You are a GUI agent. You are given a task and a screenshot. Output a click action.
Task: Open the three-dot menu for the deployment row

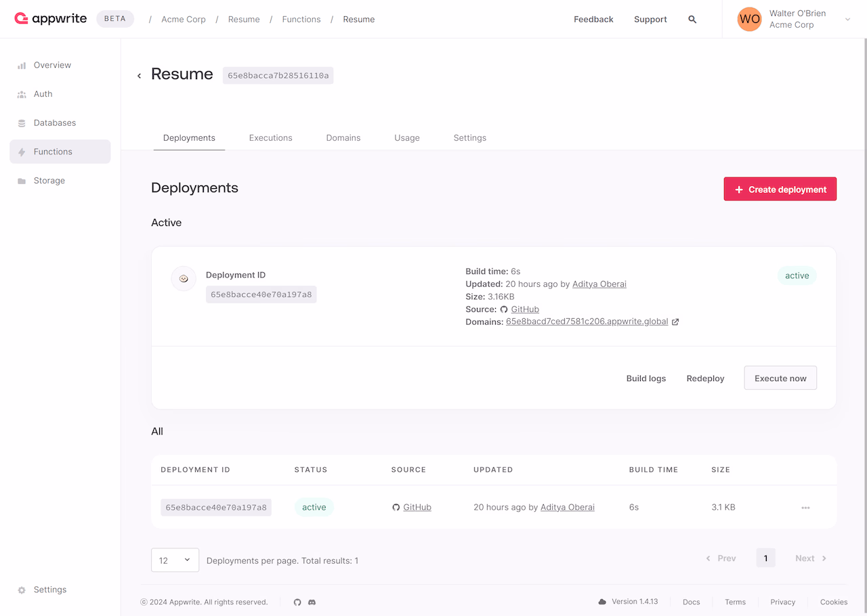tap(805, 508)
